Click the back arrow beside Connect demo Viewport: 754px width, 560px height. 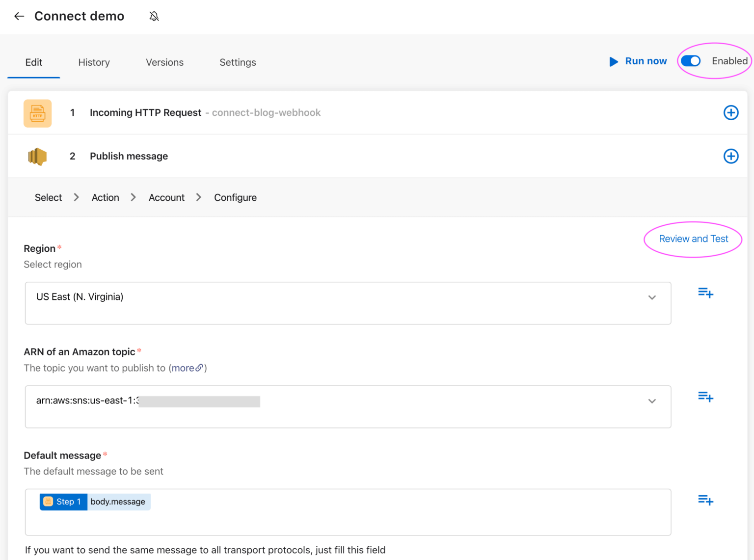click(x=19, y=16)
